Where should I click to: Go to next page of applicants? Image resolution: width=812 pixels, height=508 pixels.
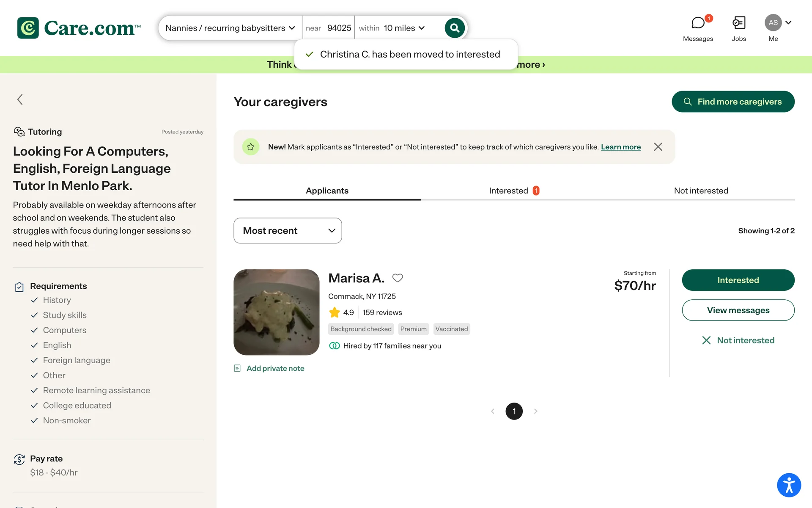tap(536, 411)
